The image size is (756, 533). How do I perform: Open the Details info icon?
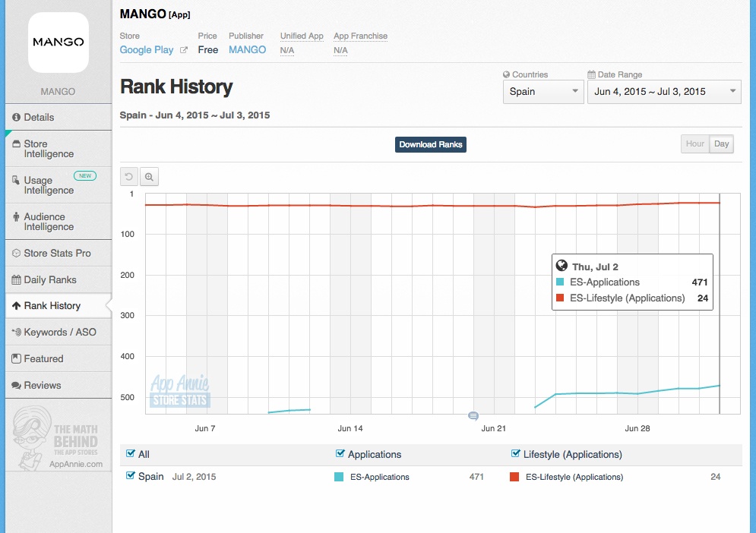(x=17, y=117)
